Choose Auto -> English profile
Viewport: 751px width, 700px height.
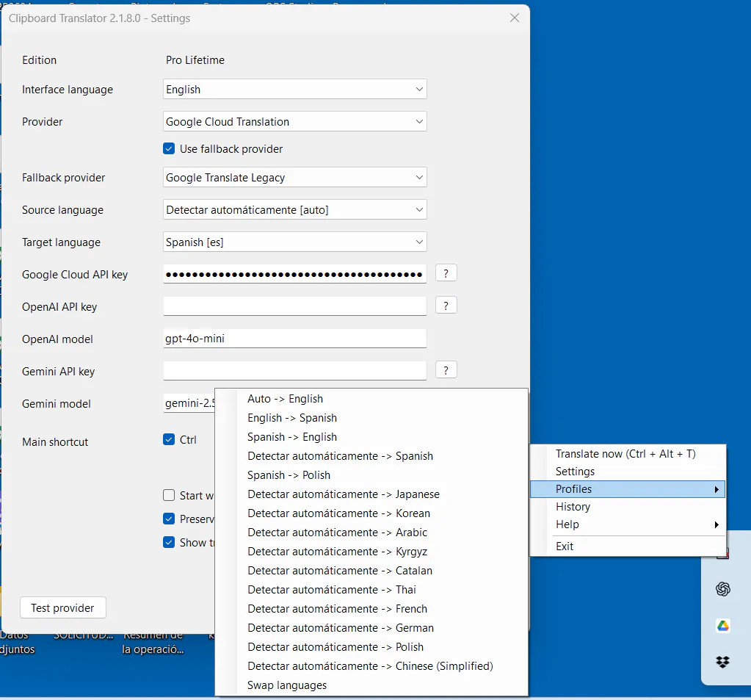[x=371, y=399]
